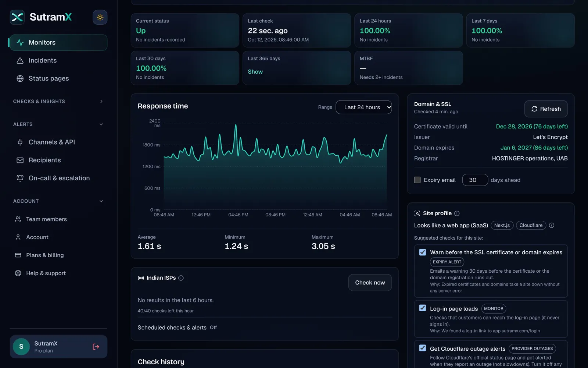Screen dimensions: 588x368
Task: Click the info icon next to Indian ISPs
Action: click(x=181, y=278)
